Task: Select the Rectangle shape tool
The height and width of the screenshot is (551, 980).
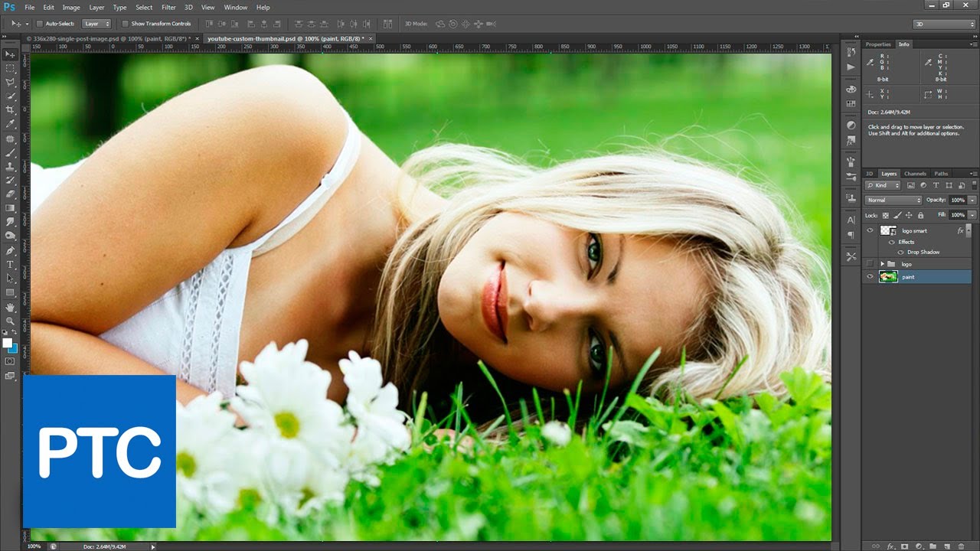Action: pyautogui.click(x=10, y=292)
